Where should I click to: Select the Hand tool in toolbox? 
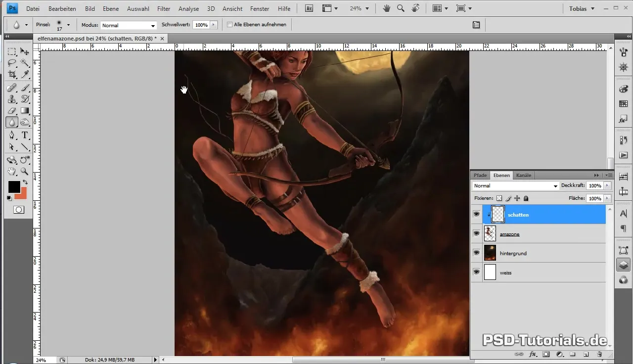tap(12, 171)
